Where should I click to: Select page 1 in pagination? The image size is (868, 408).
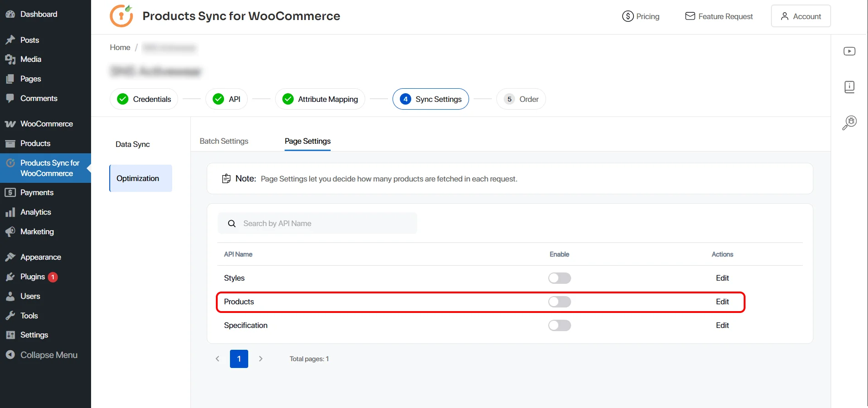(x=239, y=359)
